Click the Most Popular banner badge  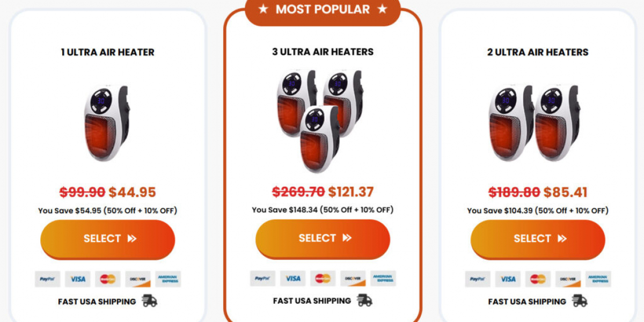[x=323, y=10]
